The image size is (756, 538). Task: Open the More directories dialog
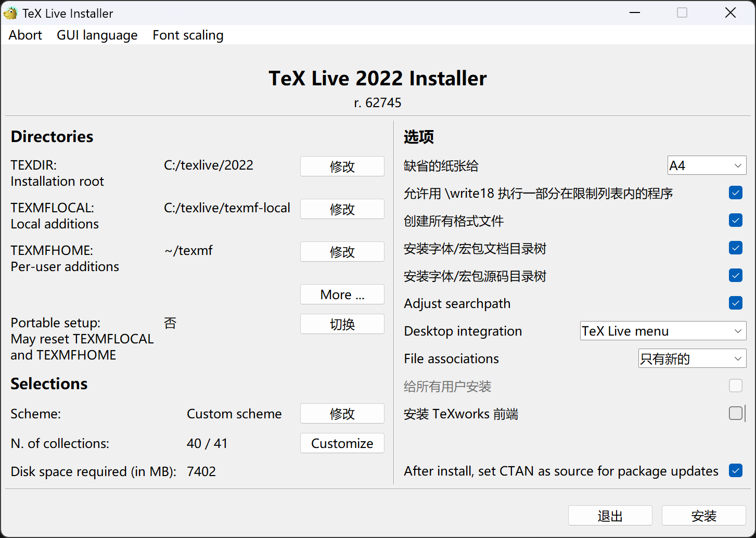point(342,294)
